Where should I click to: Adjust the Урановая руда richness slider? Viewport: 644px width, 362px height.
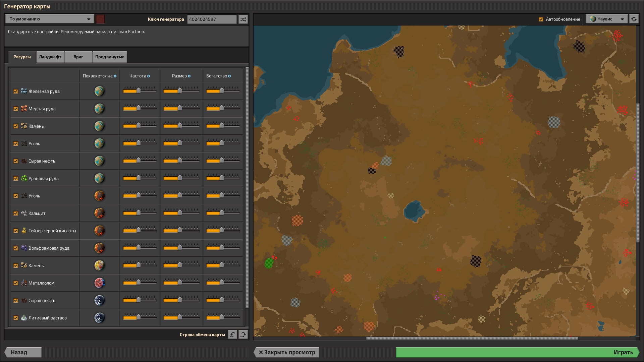click(x=223, y=178)
